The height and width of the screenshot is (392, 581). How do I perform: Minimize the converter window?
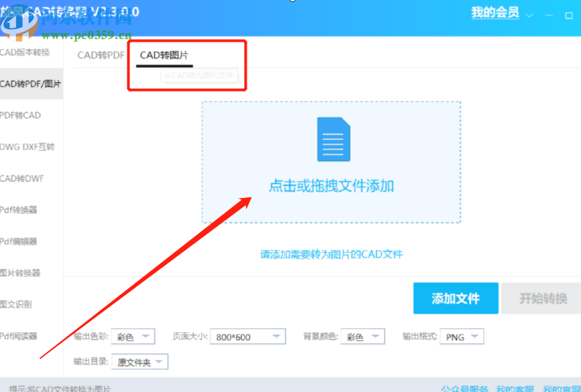click(549, 15)
